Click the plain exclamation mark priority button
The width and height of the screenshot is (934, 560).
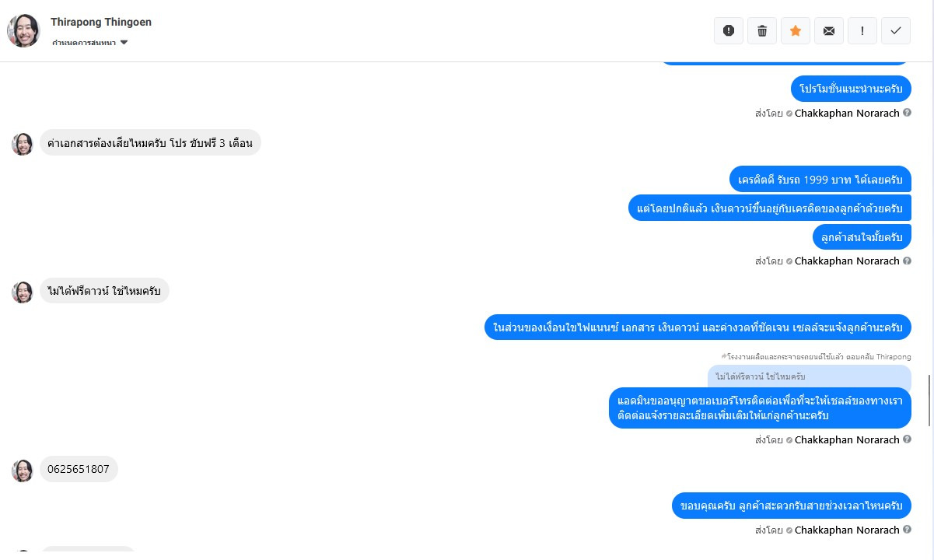point(862,30)
